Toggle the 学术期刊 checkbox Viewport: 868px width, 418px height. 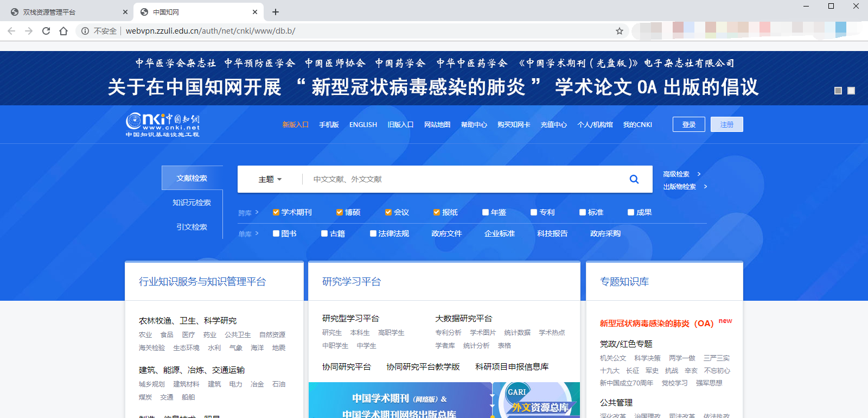[x=276, y=212]
